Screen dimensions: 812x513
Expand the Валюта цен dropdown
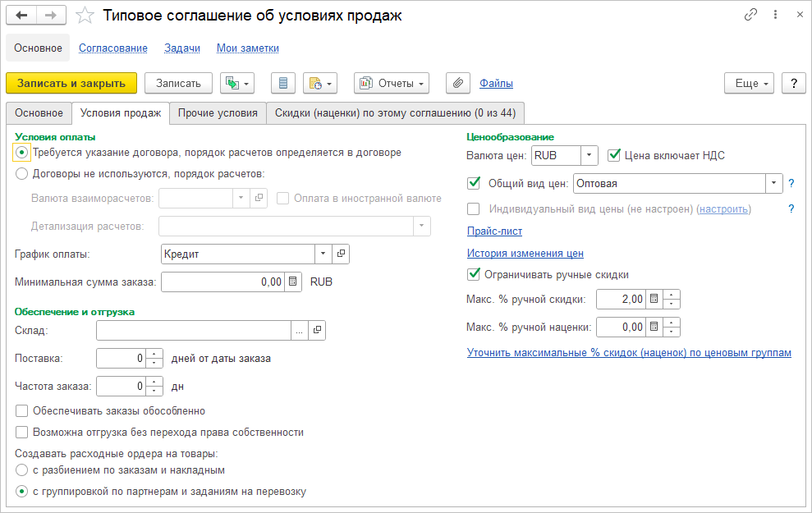589,155
